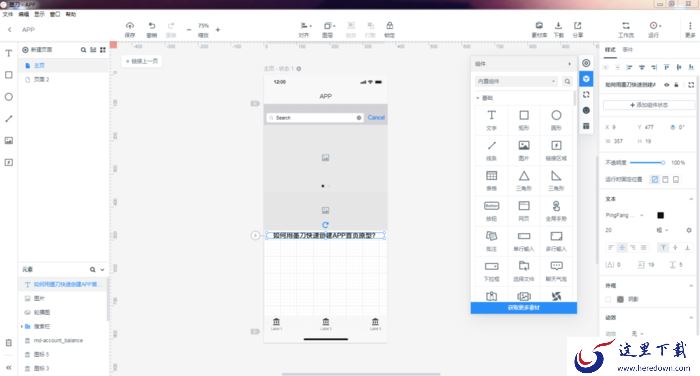Add the Circle widget from components panel

[556, 120]
